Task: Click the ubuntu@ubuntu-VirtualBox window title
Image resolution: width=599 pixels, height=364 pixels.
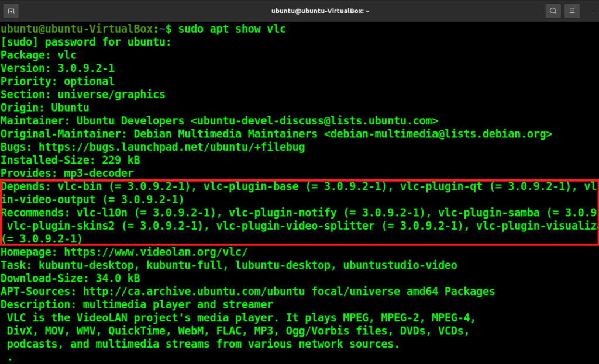Action: pyautogui.click(x=320, y=10)
